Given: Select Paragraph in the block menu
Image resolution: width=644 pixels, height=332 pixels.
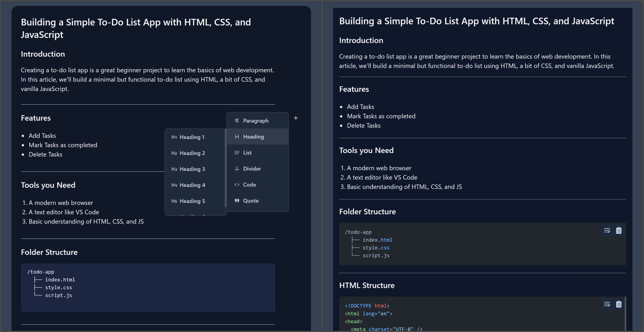Looking at the screenshot, I should click(257, 121).
